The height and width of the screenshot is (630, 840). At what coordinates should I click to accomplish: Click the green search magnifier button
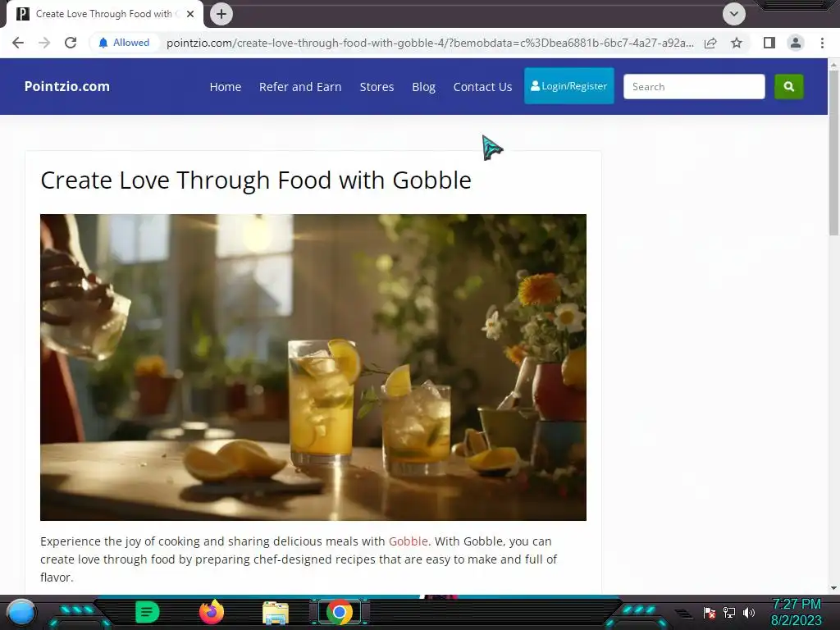point(789,87)
